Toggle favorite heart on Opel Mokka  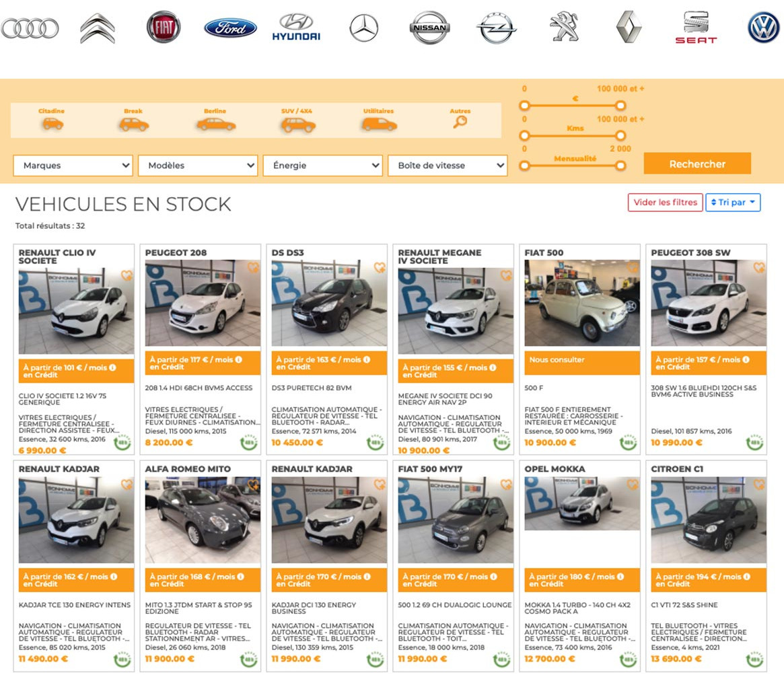(x=633, y=484)
